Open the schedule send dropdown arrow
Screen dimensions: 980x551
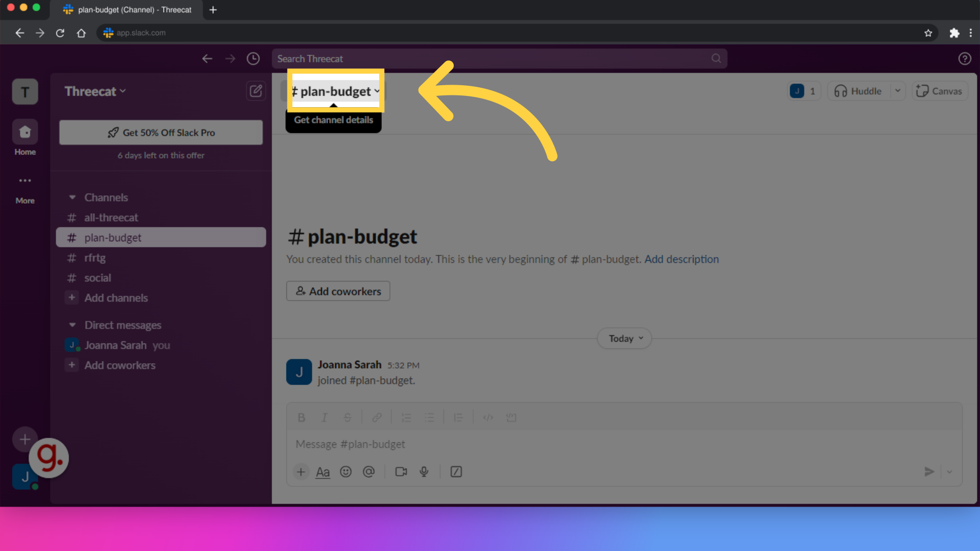[x=949, y=472]
